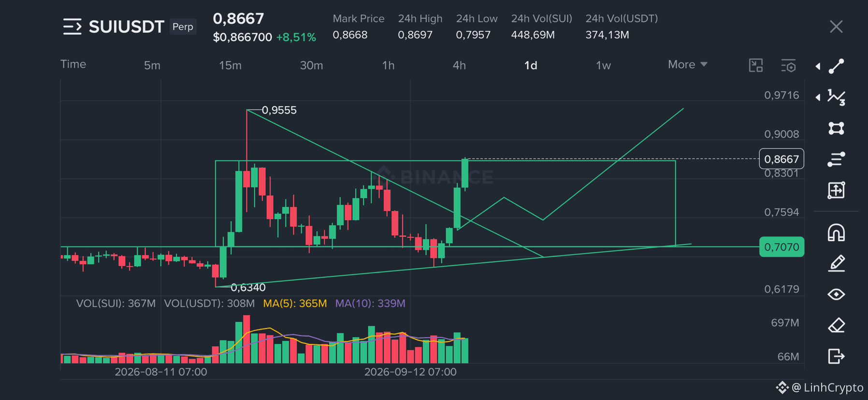Open the horizontal lines tool

pos(836,159)
